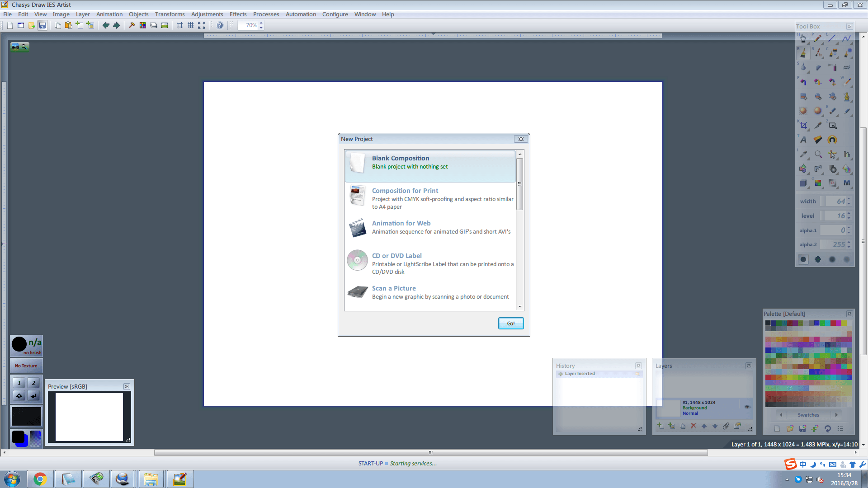The height and width of the screenshot is (488, 868).
Task: Select the hard round brush shape
Action: pos(803,259)
